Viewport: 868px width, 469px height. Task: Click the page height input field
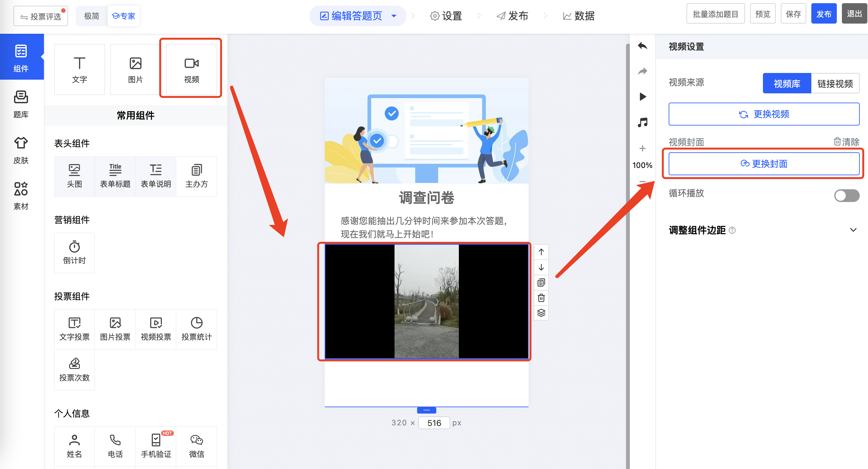pos(434,423)
